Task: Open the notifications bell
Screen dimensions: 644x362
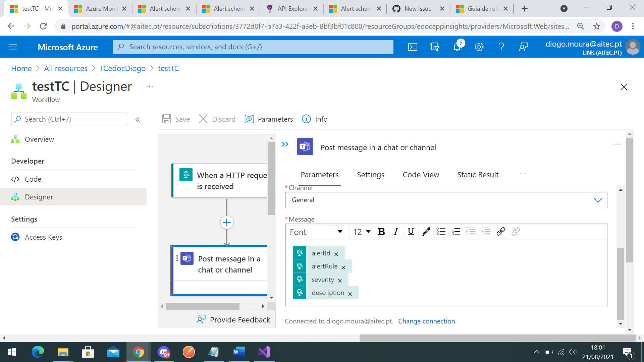Action: (457, 47)
